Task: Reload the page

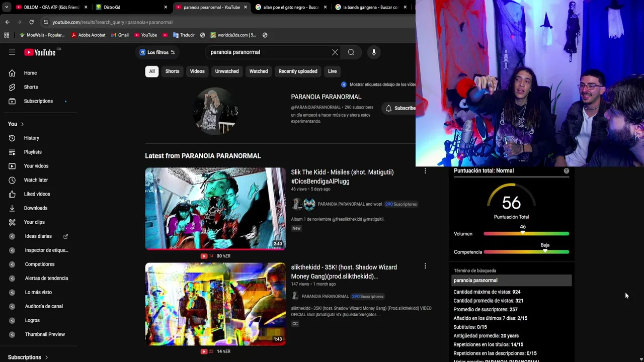Action: click(31, 22)
